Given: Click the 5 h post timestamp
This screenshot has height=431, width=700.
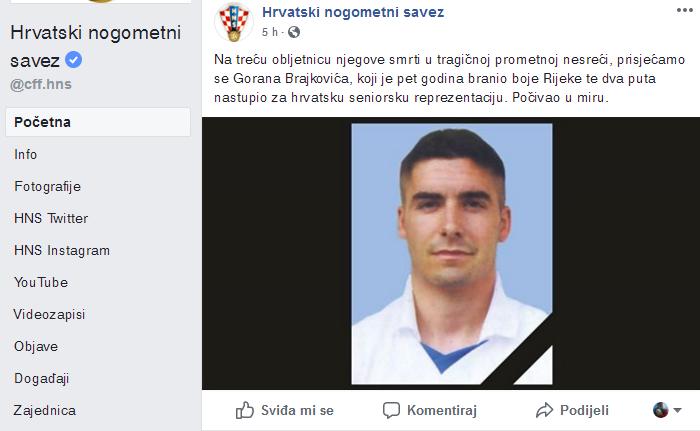Looking at the screenshot, I should [270, 32].
